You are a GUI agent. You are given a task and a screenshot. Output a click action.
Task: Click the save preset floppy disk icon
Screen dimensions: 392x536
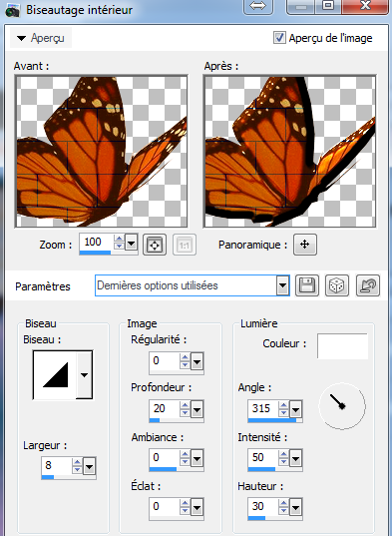tap(307, 285)
